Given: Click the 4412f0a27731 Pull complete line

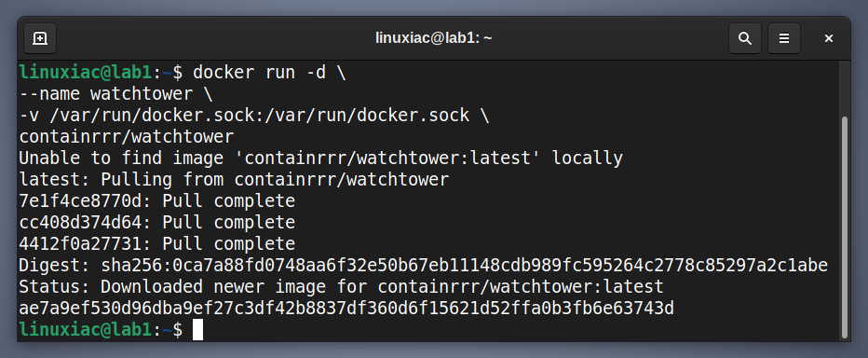Looking at the screenshot, I should 157,244.
